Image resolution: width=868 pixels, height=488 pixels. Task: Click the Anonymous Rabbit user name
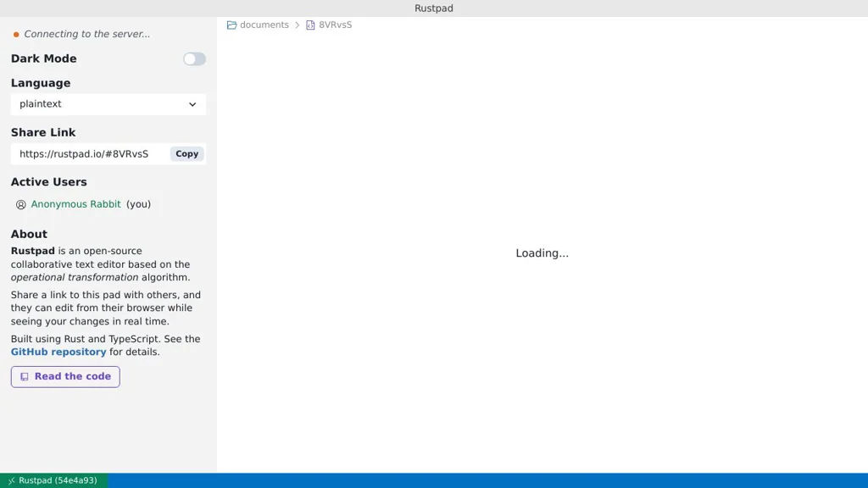75,204
